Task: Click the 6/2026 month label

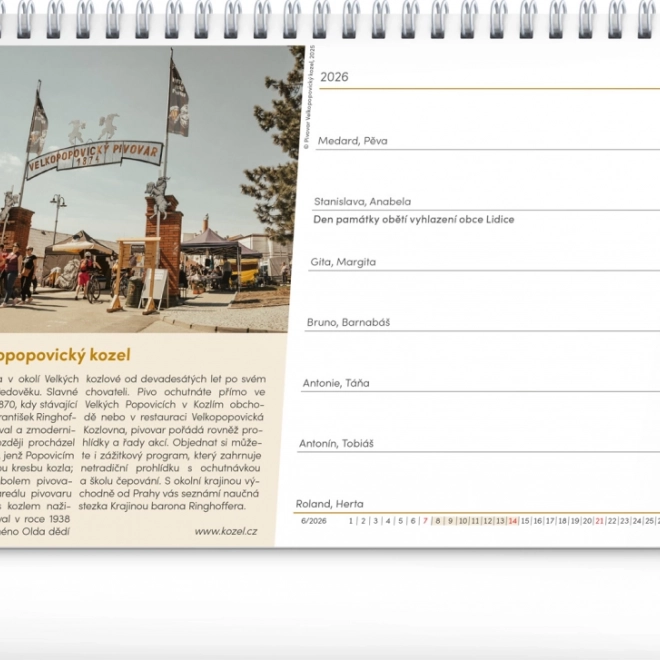Action: [314, 521]
